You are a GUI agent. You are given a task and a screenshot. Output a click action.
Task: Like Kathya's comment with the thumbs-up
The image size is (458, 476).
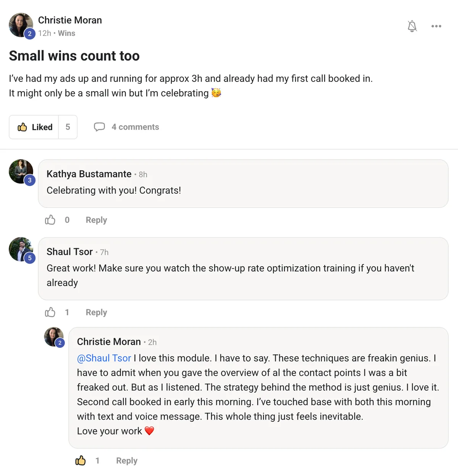50,220
